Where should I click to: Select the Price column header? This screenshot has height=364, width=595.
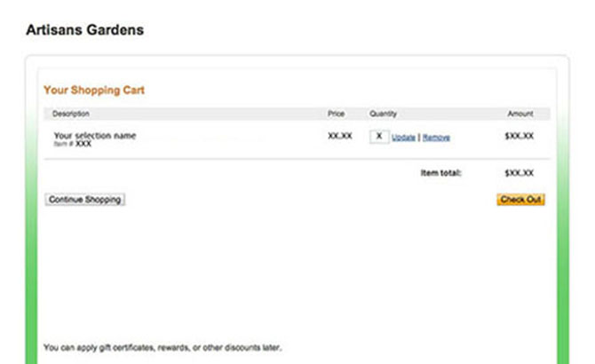[x=336, y=114]
